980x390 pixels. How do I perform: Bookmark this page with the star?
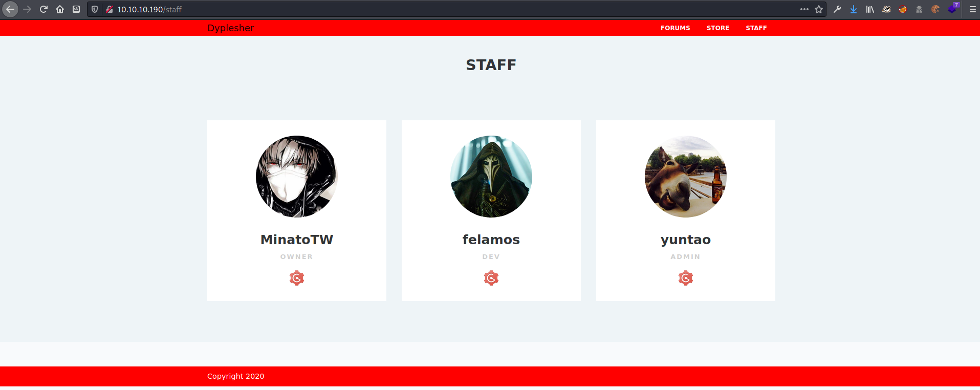click(x=819, y=9)
